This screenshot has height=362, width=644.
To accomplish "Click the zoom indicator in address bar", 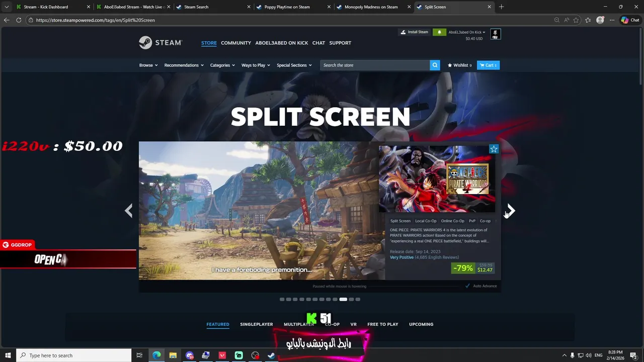I will (x=556, y=20).
